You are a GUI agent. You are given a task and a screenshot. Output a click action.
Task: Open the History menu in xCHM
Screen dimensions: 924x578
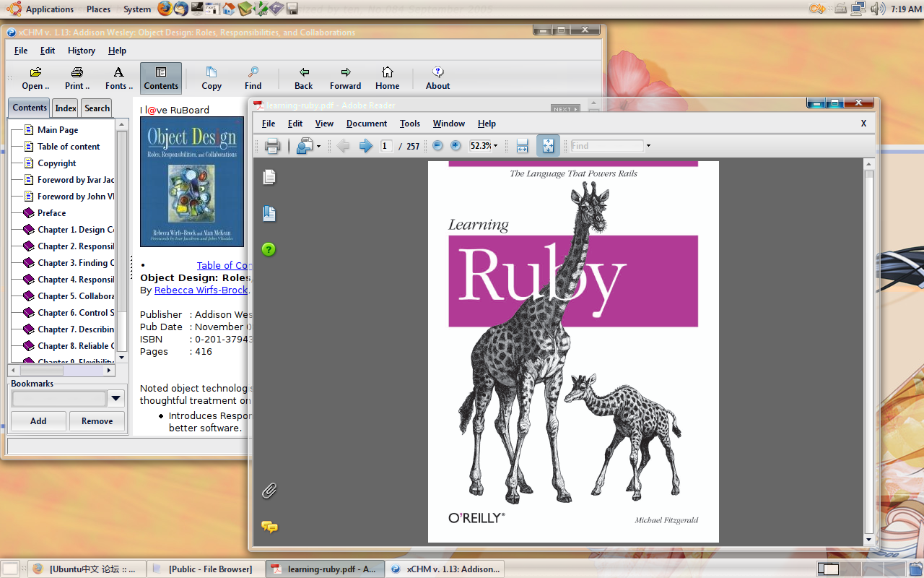pyautogui.click(x=82, y=51)
